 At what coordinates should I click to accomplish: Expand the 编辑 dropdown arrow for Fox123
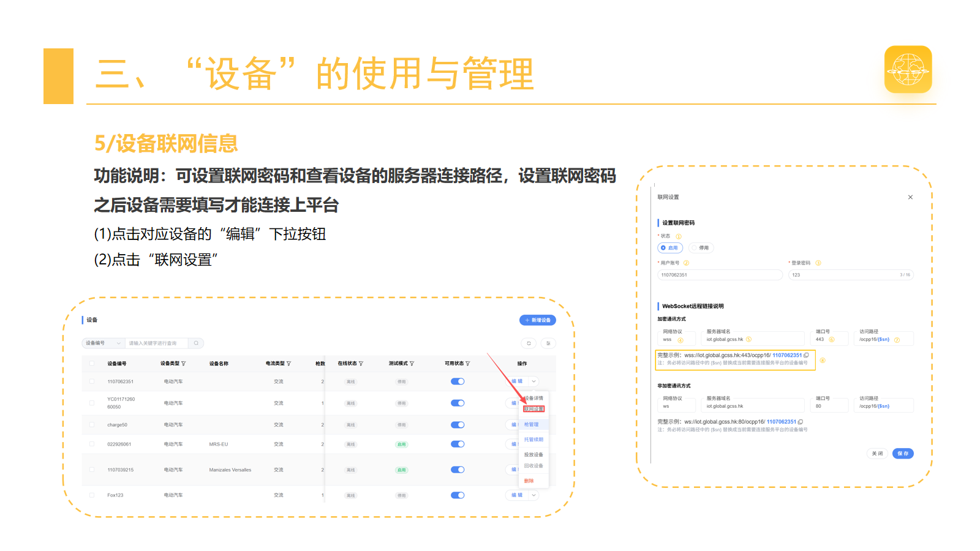click(533, 495)
